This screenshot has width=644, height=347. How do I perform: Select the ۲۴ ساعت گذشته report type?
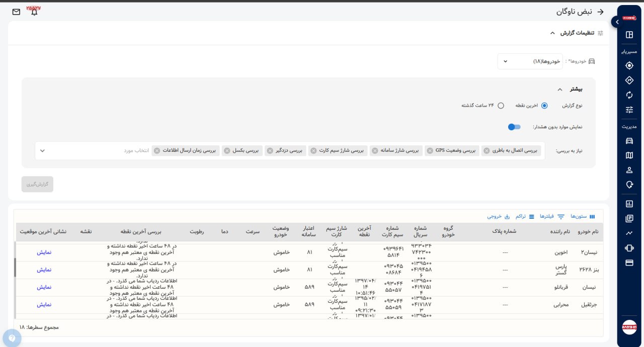coord(501,106)
